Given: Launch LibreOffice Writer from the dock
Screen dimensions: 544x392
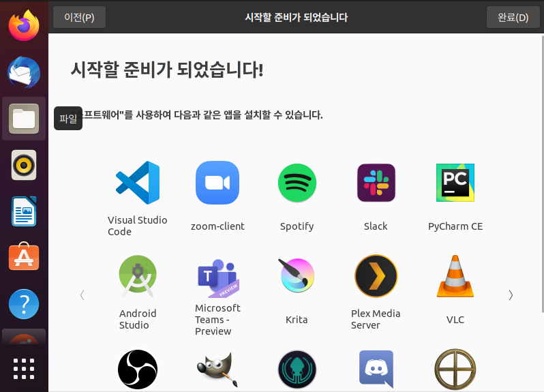Looking at the screenshot, I should pos(24,211).
